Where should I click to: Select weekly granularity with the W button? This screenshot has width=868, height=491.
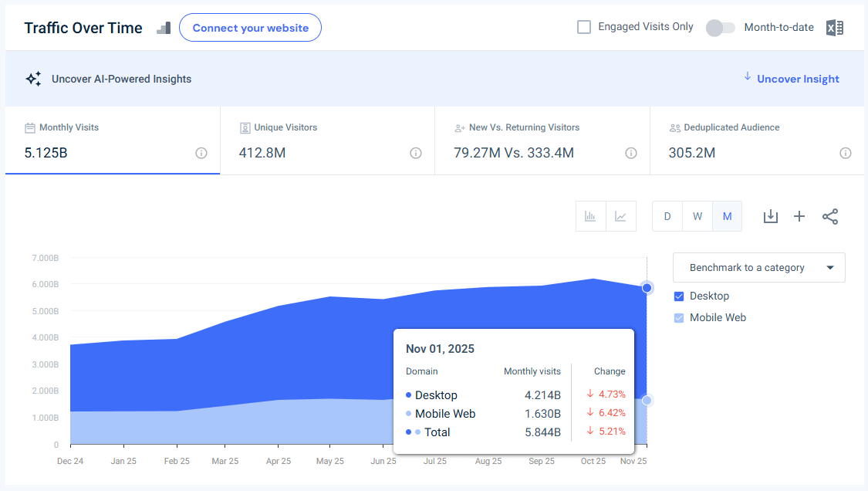(697, 216)
